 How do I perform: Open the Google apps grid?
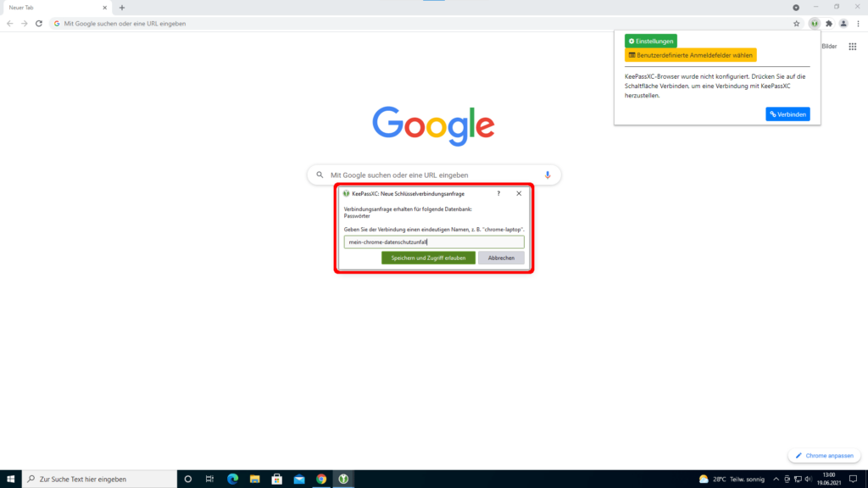pyautogui.click(x=853, y=47)
